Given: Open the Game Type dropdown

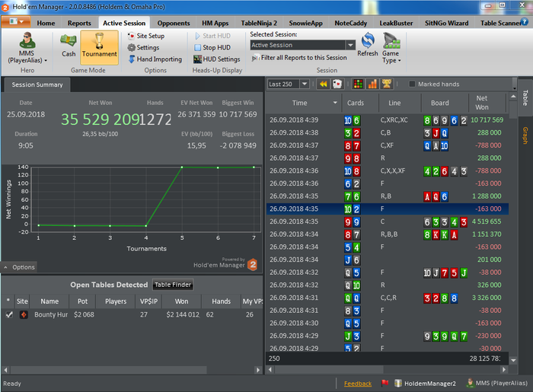Looking at the screenshot, I should tap(391, 48).
